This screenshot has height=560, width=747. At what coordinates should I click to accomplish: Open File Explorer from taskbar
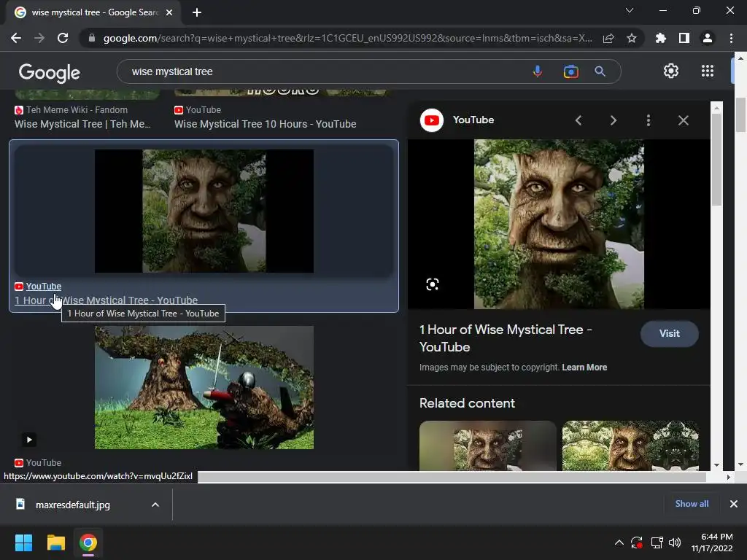pos(55,542)
